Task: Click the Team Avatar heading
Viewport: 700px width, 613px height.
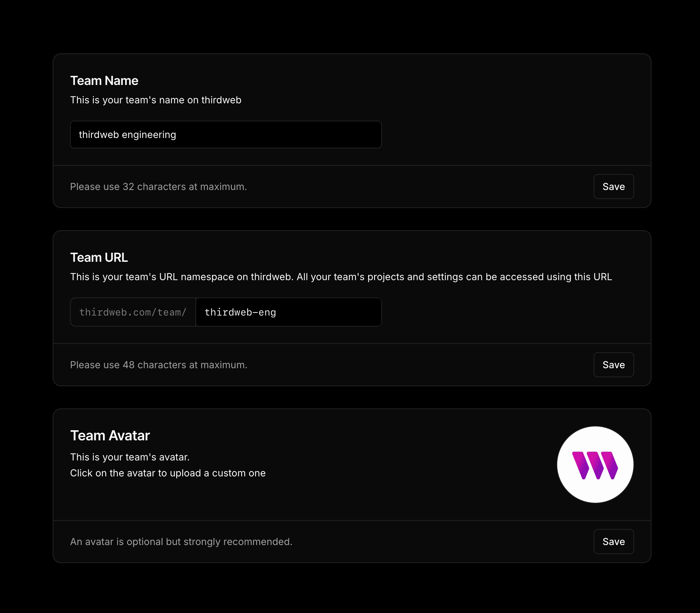Action: pyautogui.click(x=110, y=436)
